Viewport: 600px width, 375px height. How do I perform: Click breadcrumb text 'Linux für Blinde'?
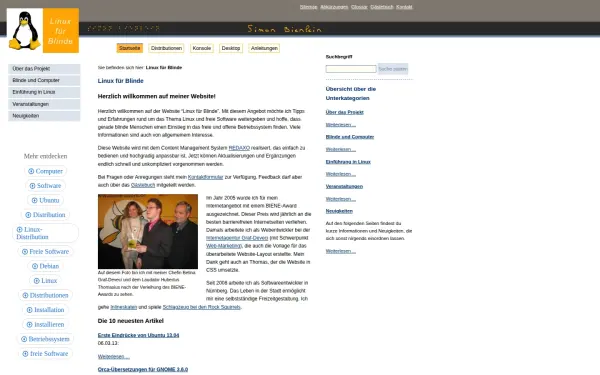(x=164, y=68)
